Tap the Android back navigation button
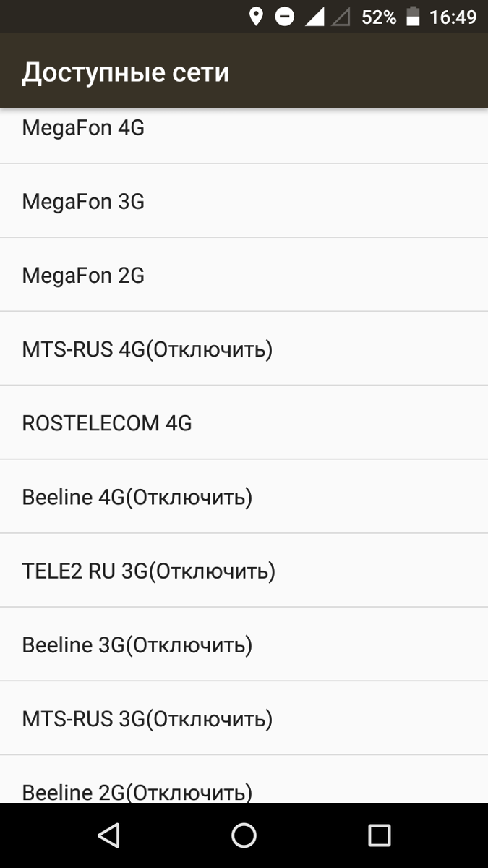The image size is (488, 868). pyautogui.click(x=108, y=835)
